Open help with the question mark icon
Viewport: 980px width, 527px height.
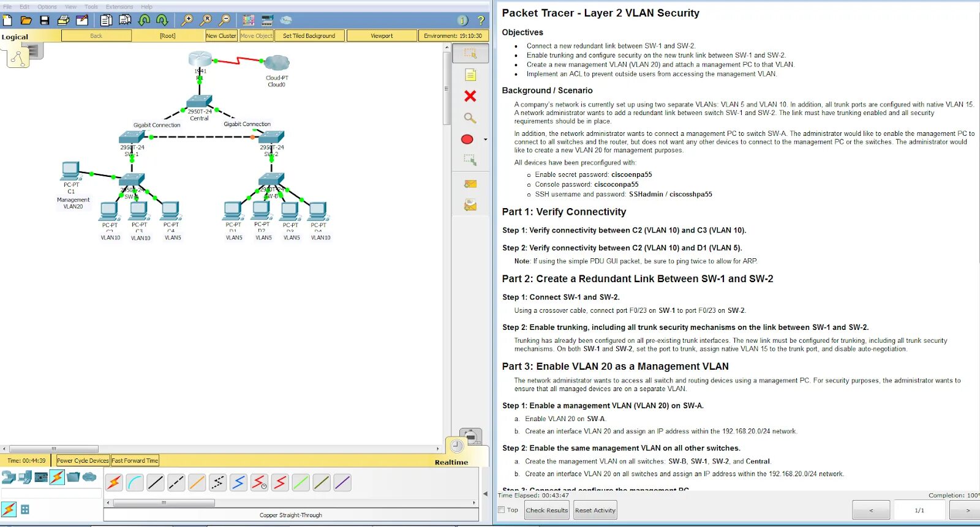[481, 20]
